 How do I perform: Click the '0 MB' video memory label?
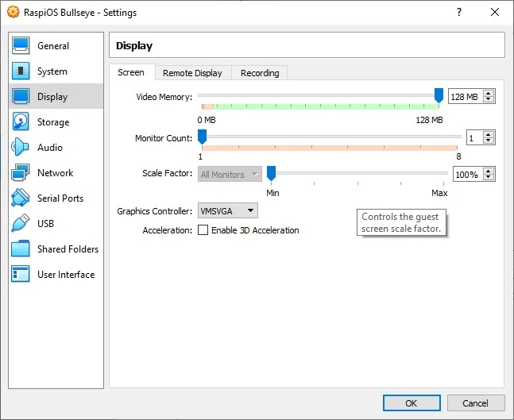click(x=207, y=120)
